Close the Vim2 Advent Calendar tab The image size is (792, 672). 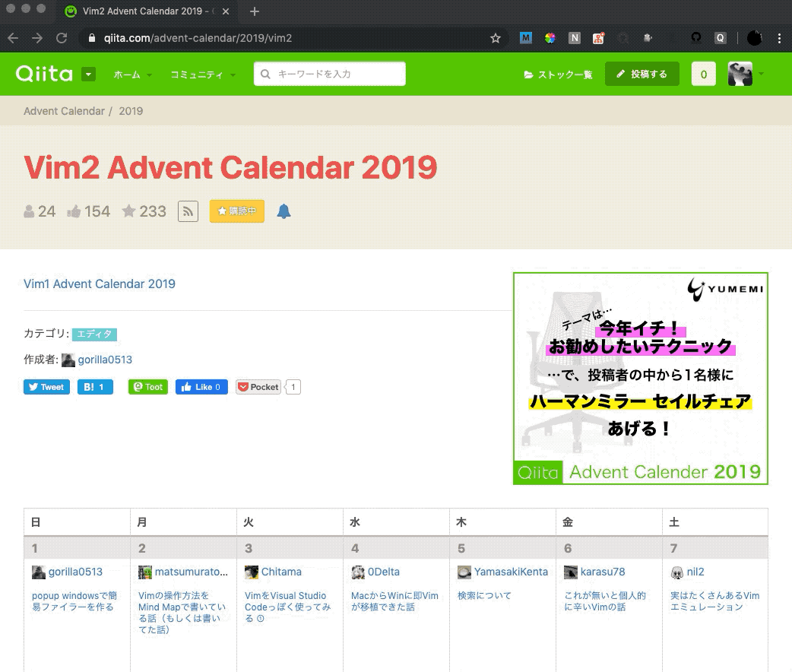[226, 11]
